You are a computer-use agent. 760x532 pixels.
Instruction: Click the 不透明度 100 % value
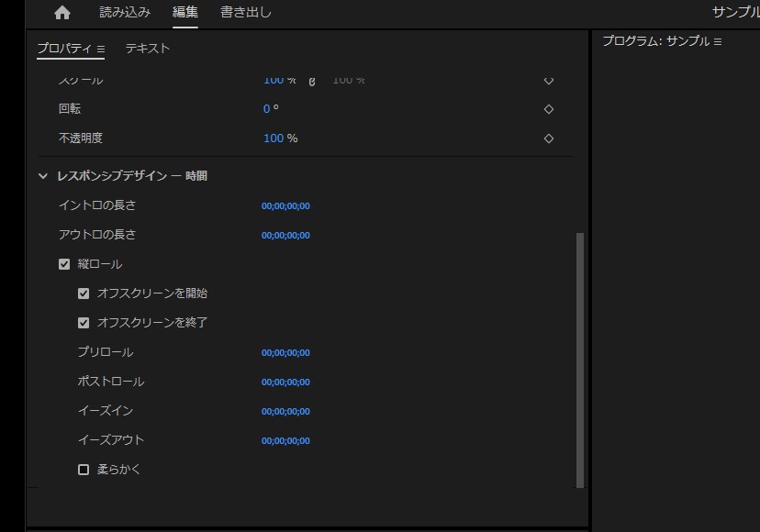(274, 139)
